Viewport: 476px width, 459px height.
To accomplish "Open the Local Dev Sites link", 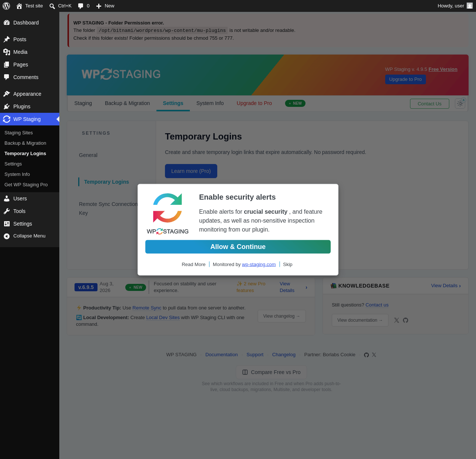I will (x=163, y=318).
